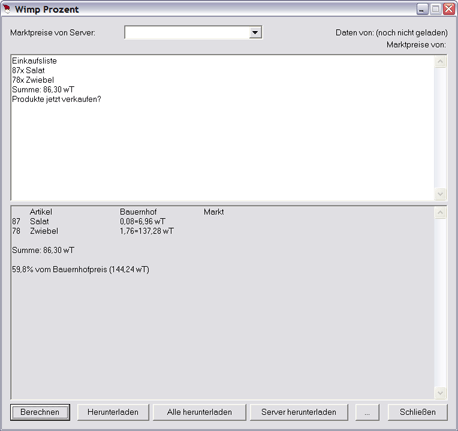The image size is (458, 431).
Task: Open the ellipsis options button
Action: (x=367, y=412)
